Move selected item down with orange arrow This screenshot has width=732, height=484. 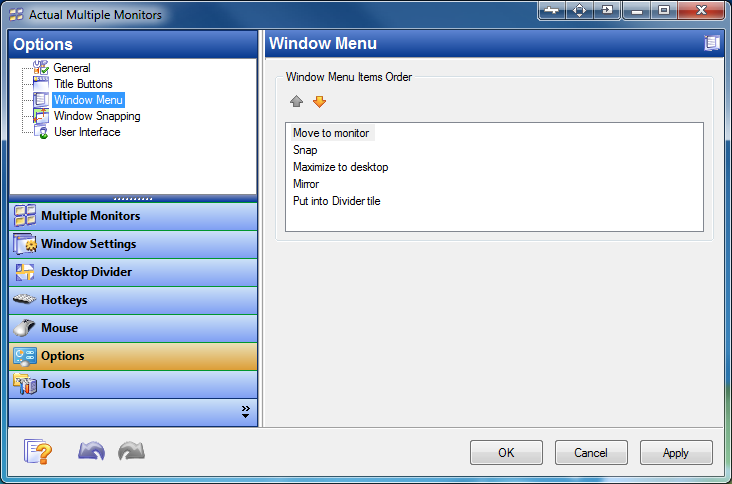tap(319, 101)
